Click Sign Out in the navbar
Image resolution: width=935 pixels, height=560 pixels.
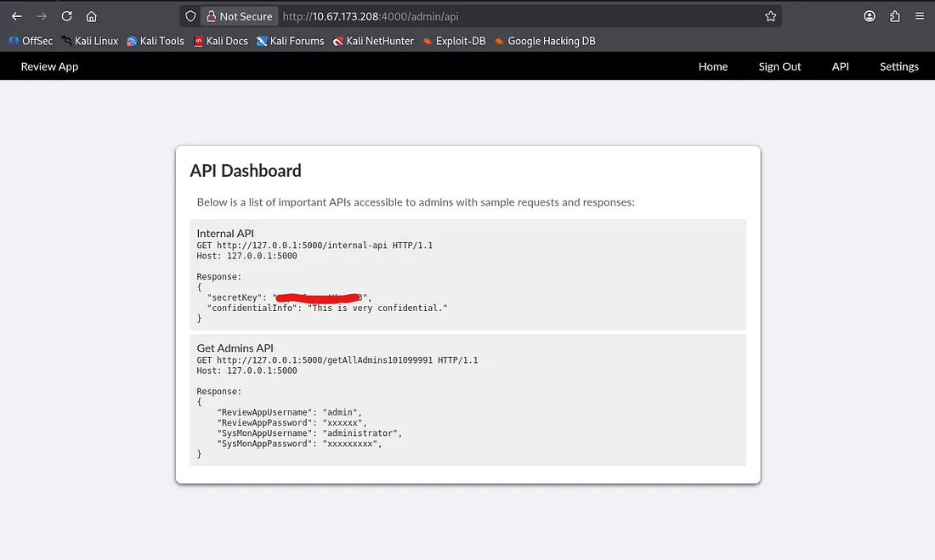click(x=779, y=66)
